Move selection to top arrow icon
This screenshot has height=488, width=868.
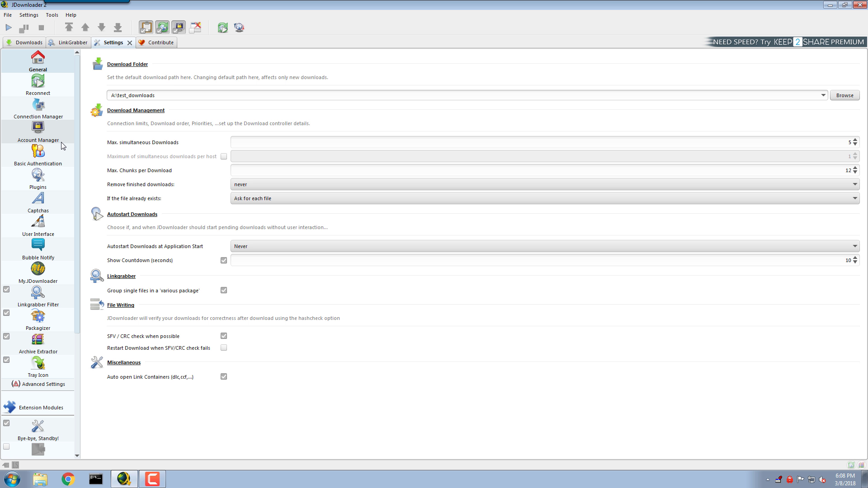tap(69, 28)
